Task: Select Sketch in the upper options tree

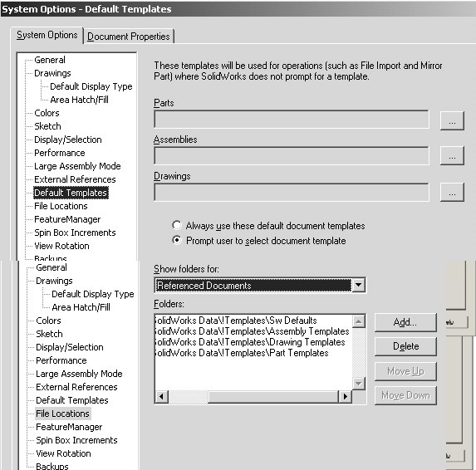Action: pos(47,126)
